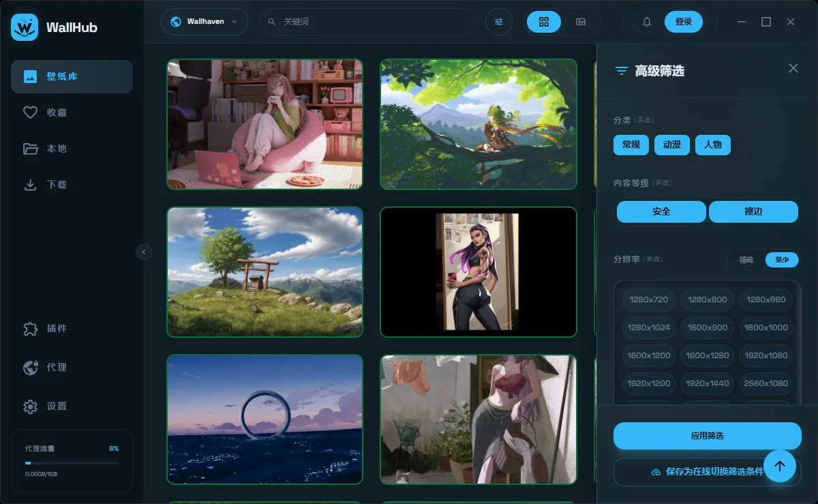Open the girl on beanbag wallpaper

[265, 124]
